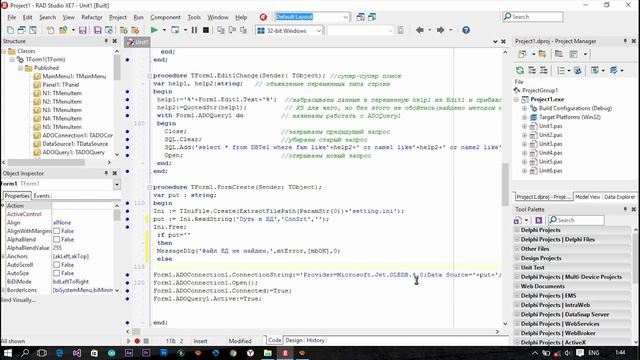
Task: Click the Align property value alNone
Action: point(62,223)
